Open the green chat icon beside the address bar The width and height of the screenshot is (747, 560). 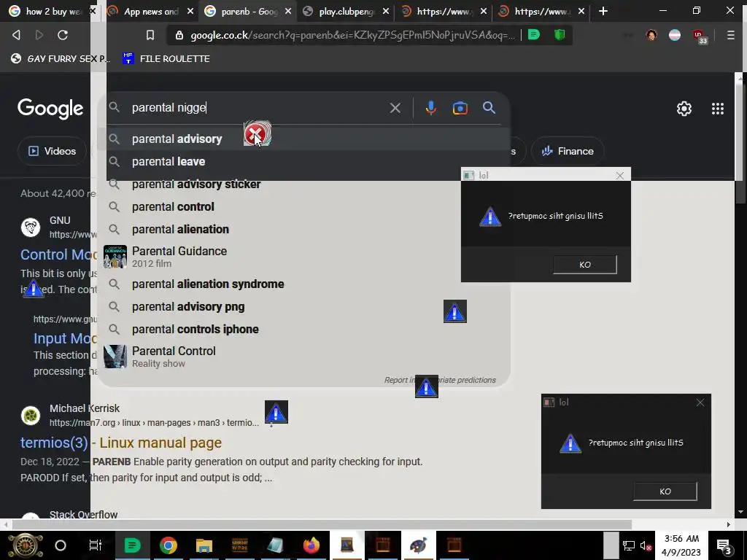534,34
